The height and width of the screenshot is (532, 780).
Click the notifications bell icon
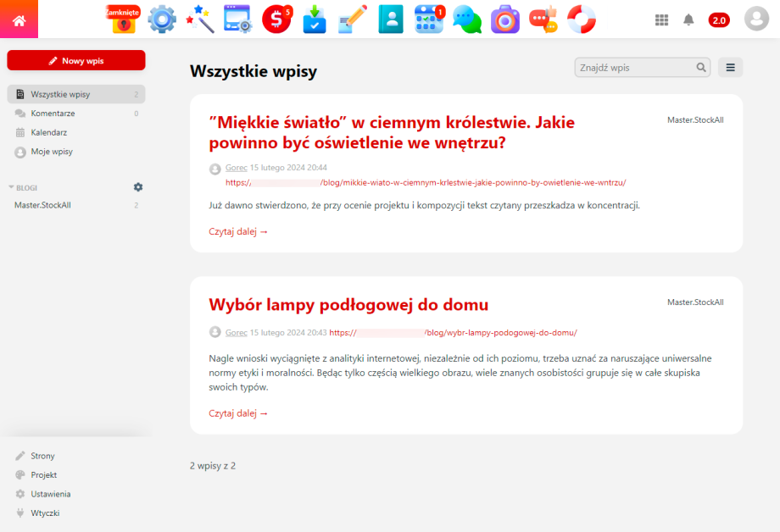click(688, 19)
